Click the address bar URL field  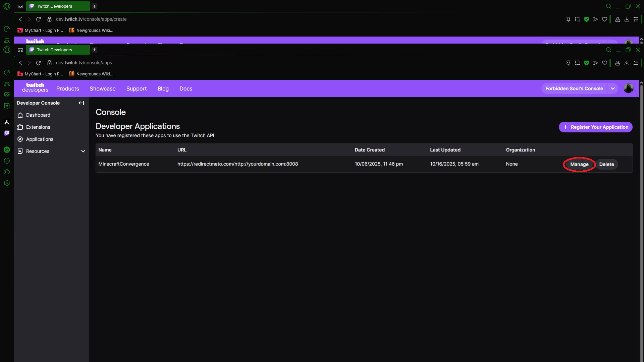click(x=84, y=63)
